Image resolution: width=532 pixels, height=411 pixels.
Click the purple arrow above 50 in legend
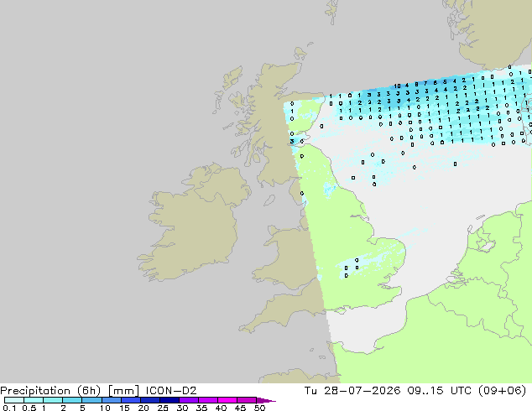[266, 400]
